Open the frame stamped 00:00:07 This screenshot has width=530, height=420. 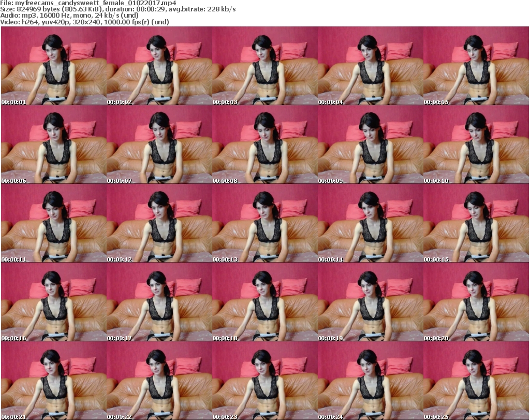point(159,144)
